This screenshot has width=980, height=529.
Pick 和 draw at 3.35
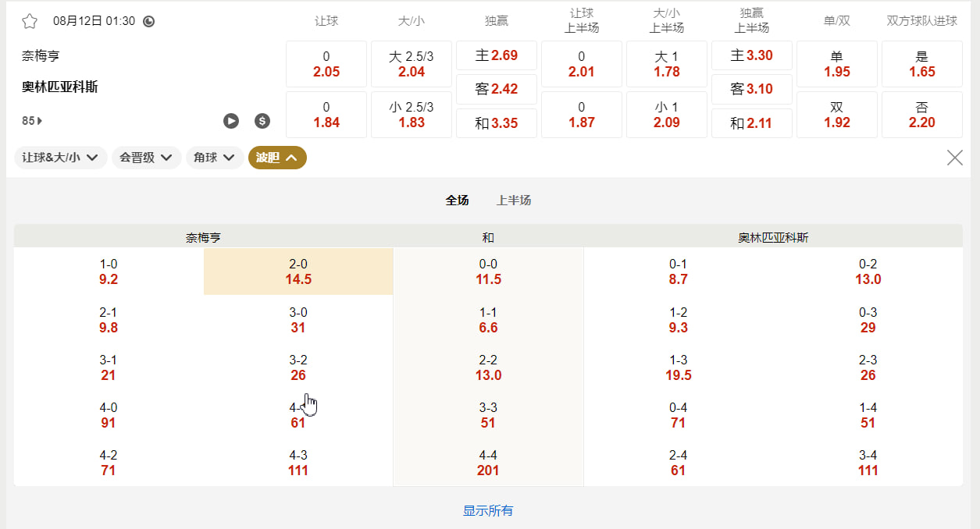pyautogui.click(x=497, y=123)
